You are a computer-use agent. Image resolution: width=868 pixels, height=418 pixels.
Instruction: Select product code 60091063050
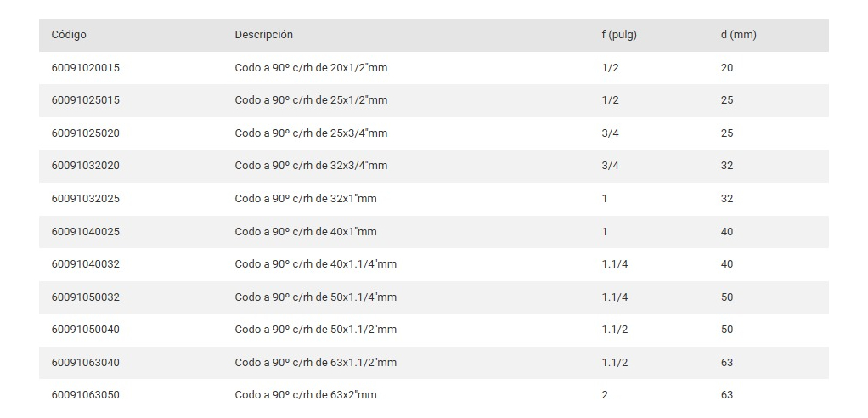85,395
